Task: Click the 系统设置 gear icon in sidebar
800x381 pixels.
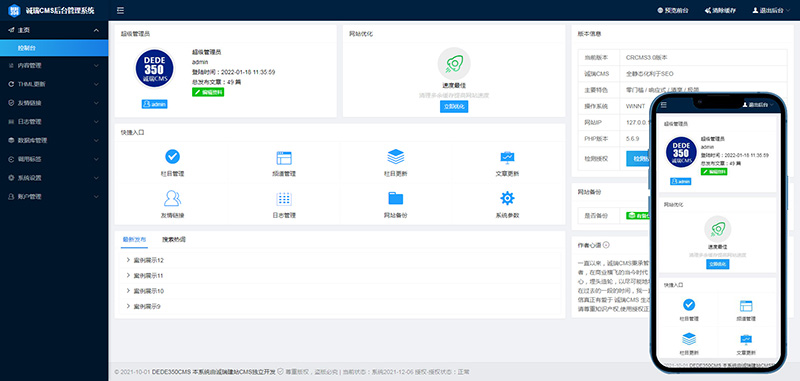Action: pyautogui.click(x=12, y=178)
